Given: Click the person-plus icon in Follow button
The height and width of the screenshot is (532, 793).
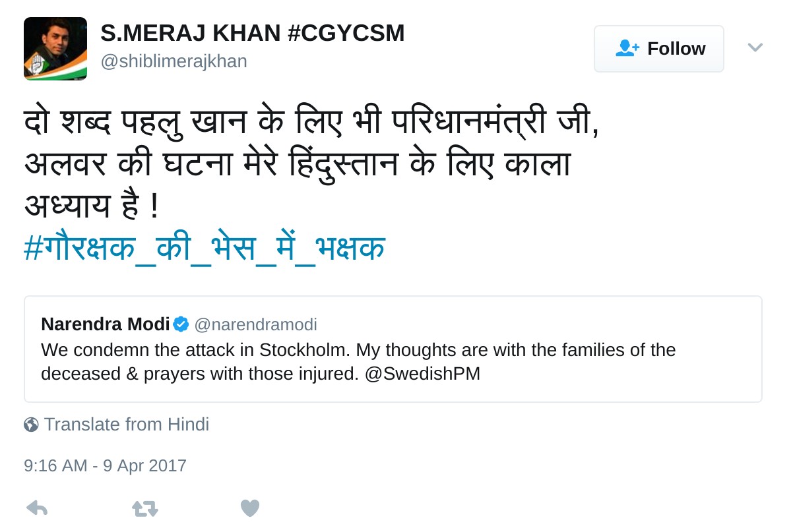Looking at the screenshot, I should coord(627,49).
